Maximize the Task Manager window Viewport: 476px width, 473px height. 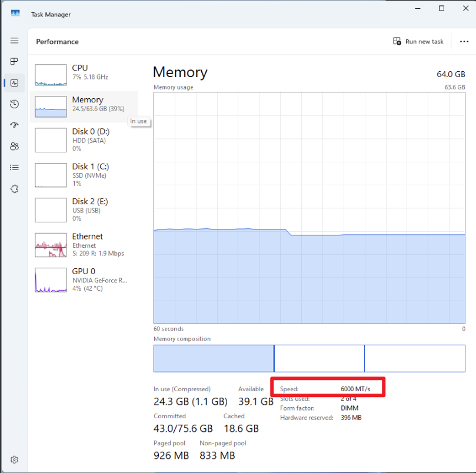click(441, 8)
